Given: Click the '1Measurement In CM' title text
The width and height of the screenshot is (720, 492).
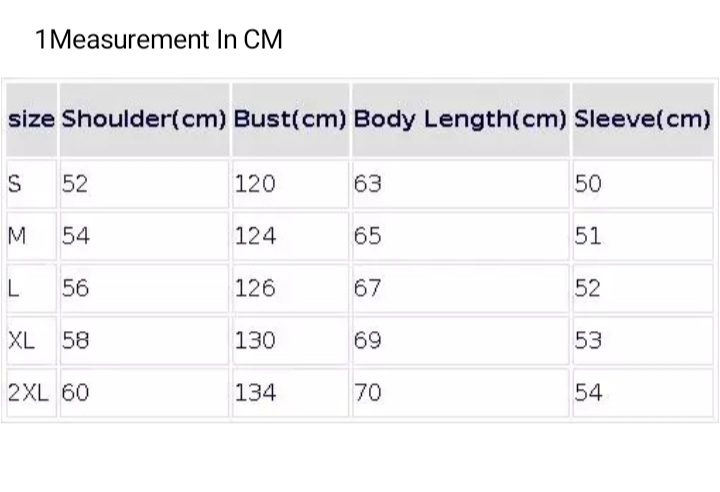Looking at the screenshot, I should tap(159, 40).
